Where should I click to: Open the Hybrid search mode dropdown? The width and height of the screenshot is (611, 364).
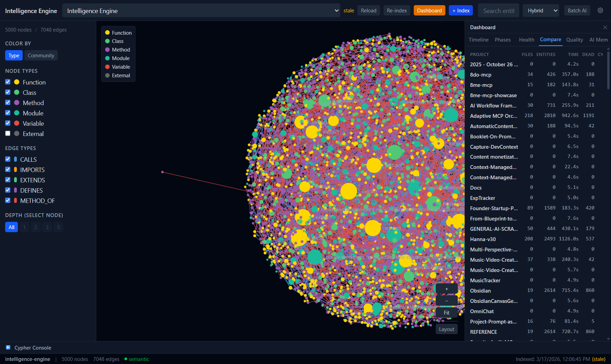point(541,11)
